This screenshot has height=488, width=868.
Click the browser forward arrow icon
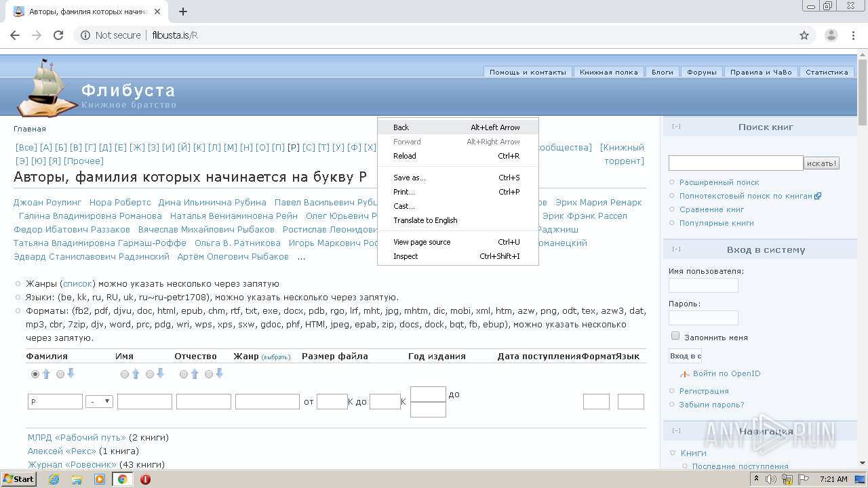[37, 35]
